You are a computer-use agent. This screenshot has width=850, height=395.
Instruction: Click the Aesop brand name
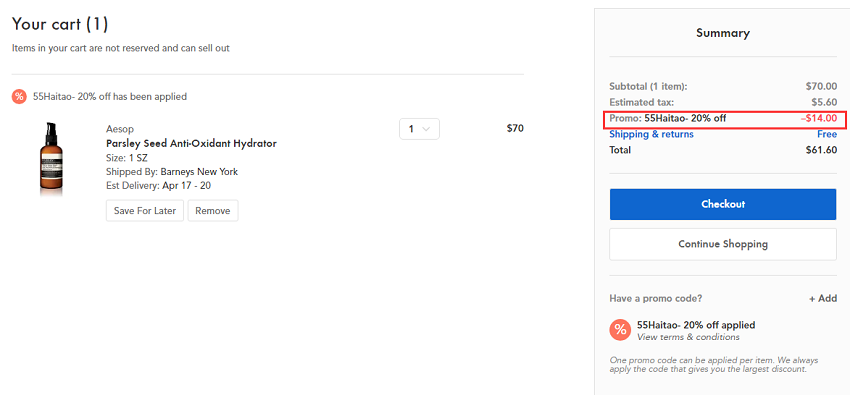(x=120, y=129)
